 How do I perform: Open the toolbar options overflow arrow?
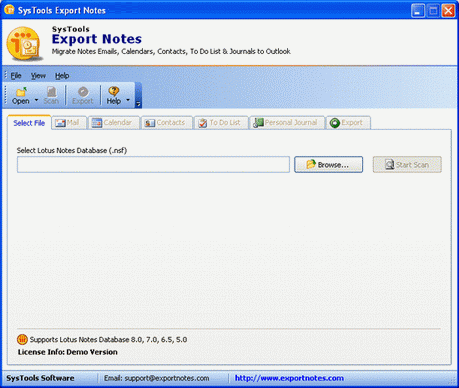pyautogui.click(x=138, y=104)
